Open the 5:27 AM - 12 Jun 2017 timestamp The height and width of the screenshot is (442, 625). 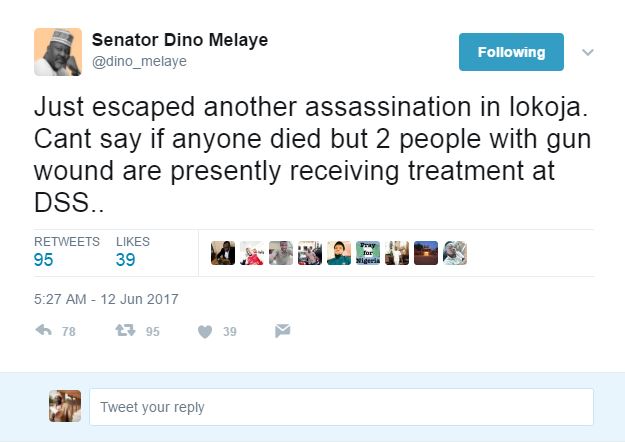106,298
